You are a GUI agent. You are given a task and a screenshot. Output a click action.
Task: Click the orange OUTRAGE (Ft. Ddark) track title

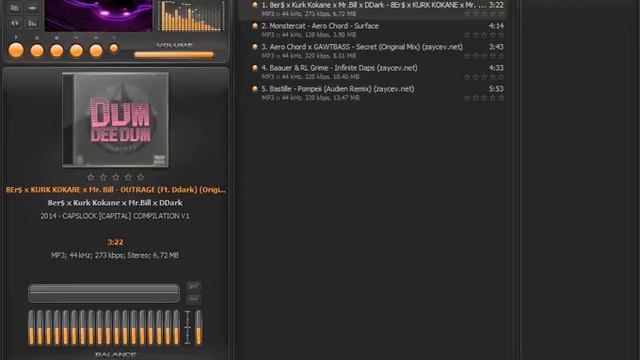116,190
